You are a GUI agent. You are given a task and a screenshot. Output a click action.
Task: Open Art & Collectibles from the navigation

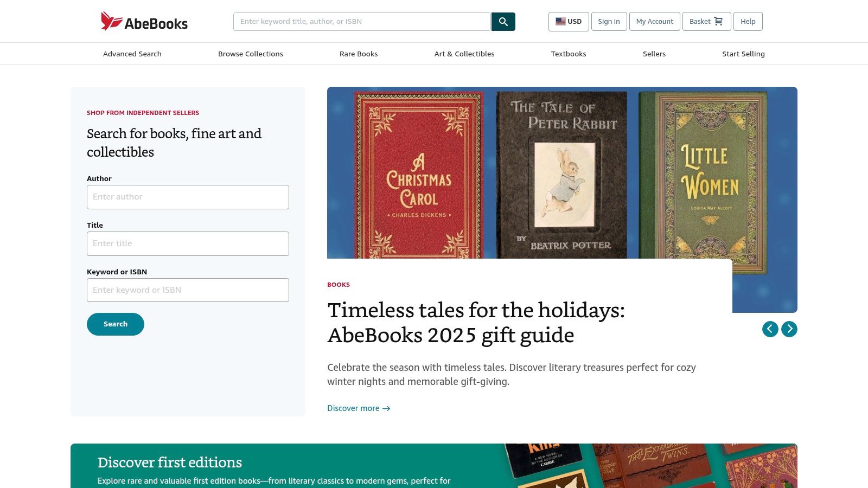[x=464, y=54]
